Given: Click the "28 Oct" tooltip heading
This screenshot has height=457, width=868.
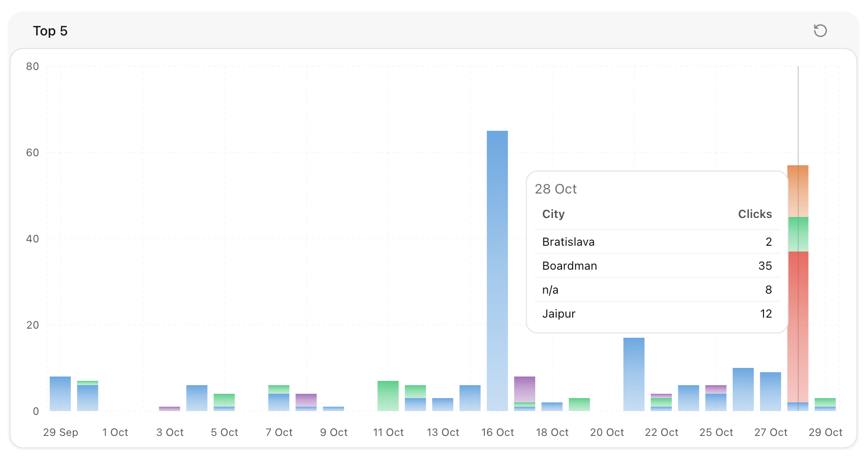Looking at the screenshot, I should point(556,189).
